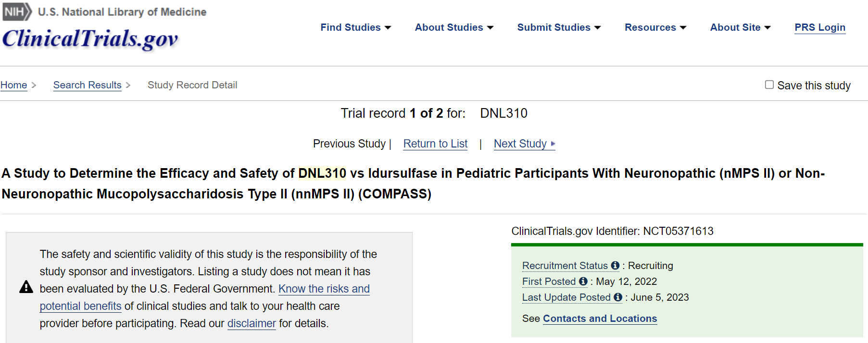Click the Last Update Posted info icon
This screenshot has height=343, width=868.
pyautogui.click(x=618, y=297)
